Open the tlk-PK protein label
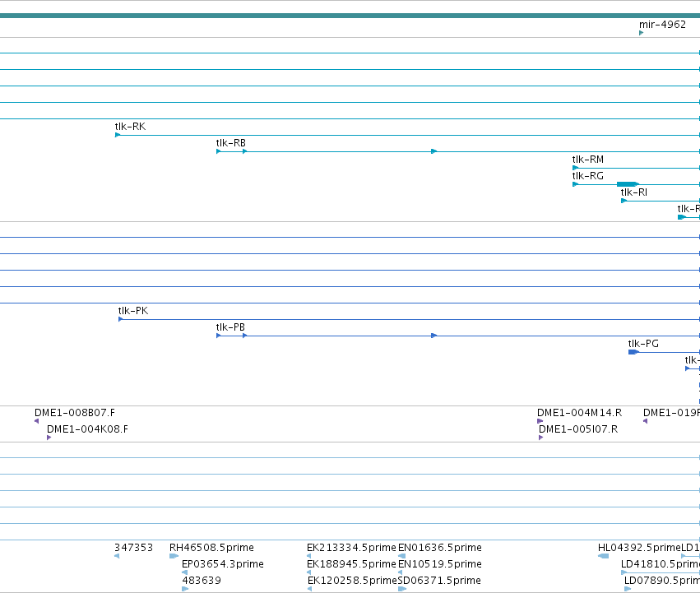 pyautogui.click(x=133, y=311)
